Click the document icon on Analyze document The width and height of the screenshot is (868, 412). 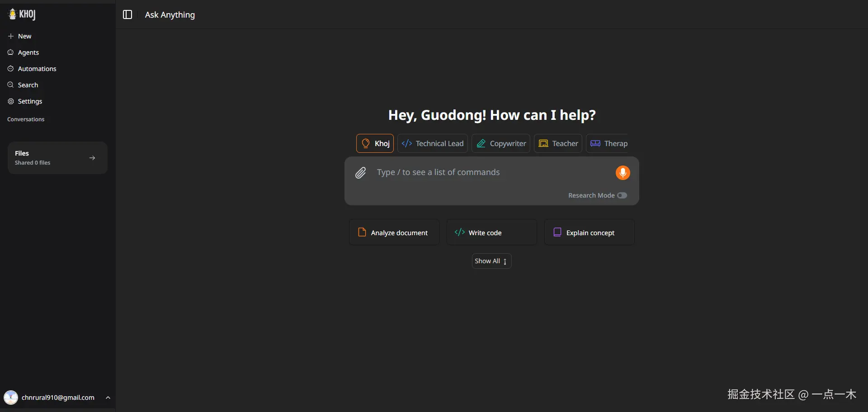pyautogui.click(x=362, y=232)
